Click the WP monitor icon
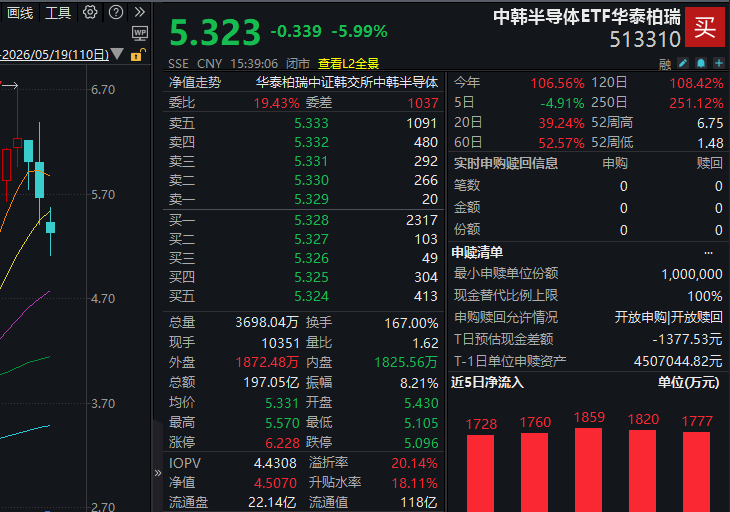This screenshot has height=512, width=730. tap(140, 33)
